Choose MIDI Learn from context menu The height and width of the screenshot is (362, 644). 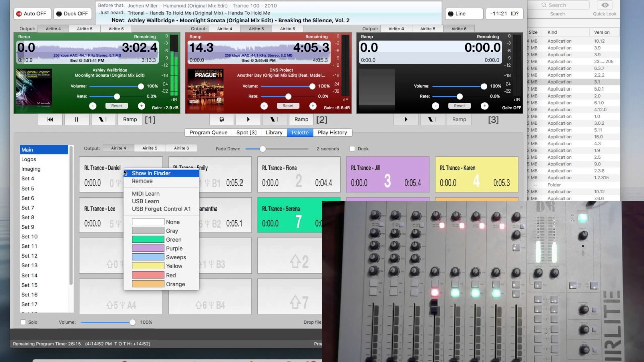[161, 194]
